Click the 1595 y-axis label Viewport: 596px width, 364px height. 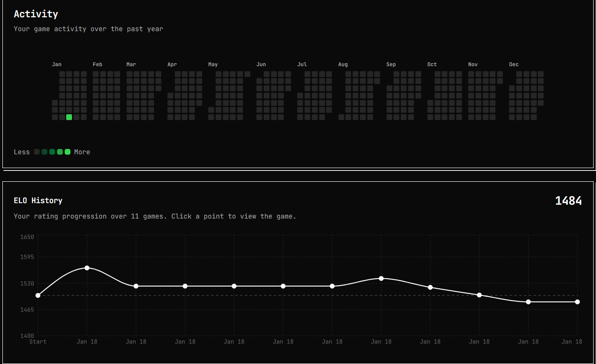pos(27,257)
